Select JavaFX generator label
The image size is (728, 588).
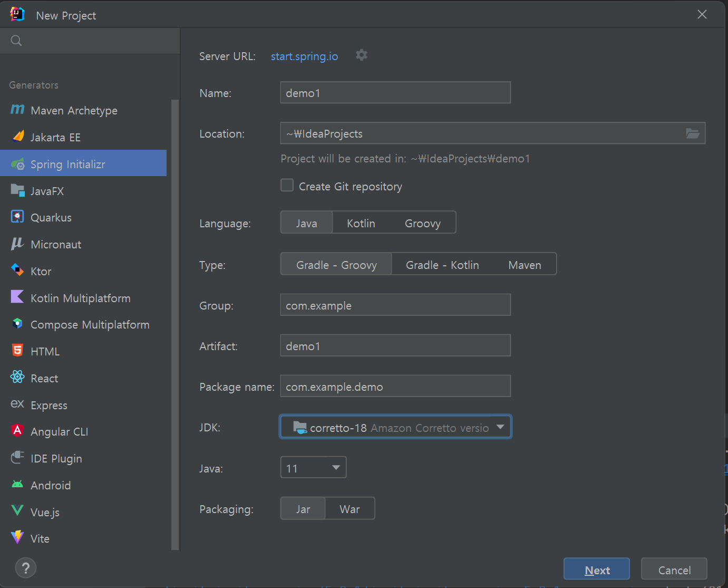click(x=47, y=191)
